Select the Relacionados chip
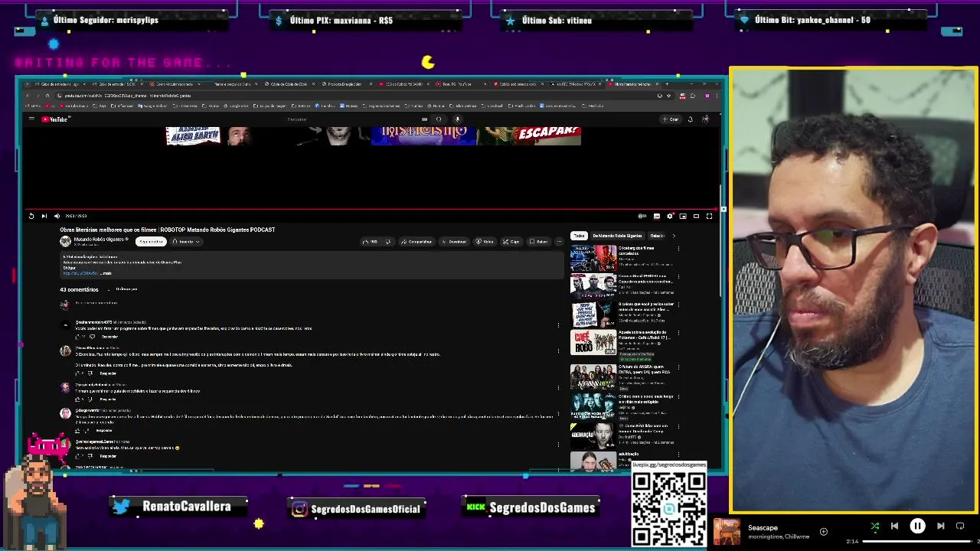Viewport: 980px width, 551px height. tap(658, 236)
